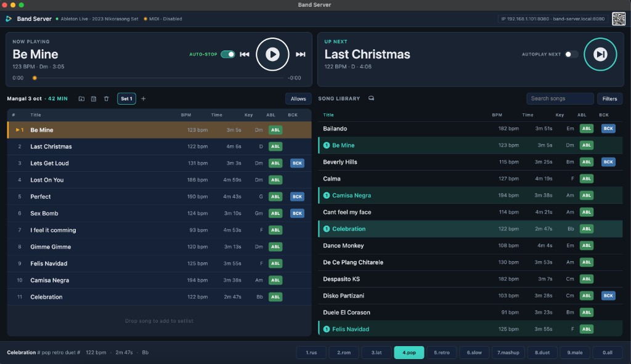Click the MIDI Disabled status indicator

pyautogui.click(x=163, y=19)
